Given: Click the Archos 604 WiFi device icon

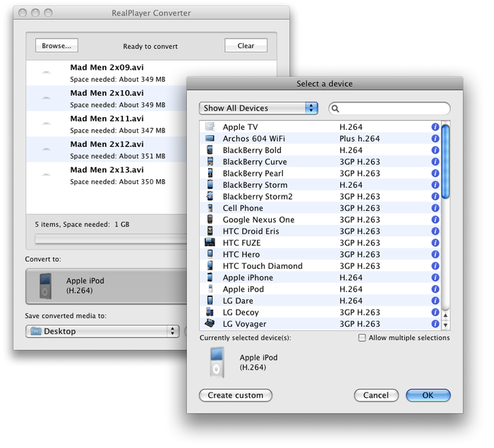Looking at the screenshot, I should tap(210, 138).
